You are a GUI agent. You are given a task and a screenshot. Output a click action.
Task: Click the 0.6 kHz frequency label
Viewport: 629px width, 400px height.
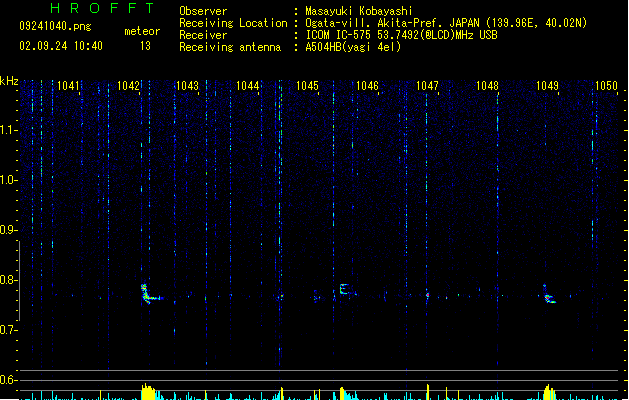(x=9, y=380)
